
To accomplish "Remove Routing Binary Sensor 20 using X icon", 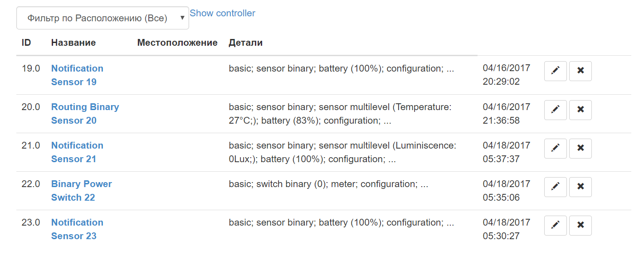I will click(x=580, y=110).
